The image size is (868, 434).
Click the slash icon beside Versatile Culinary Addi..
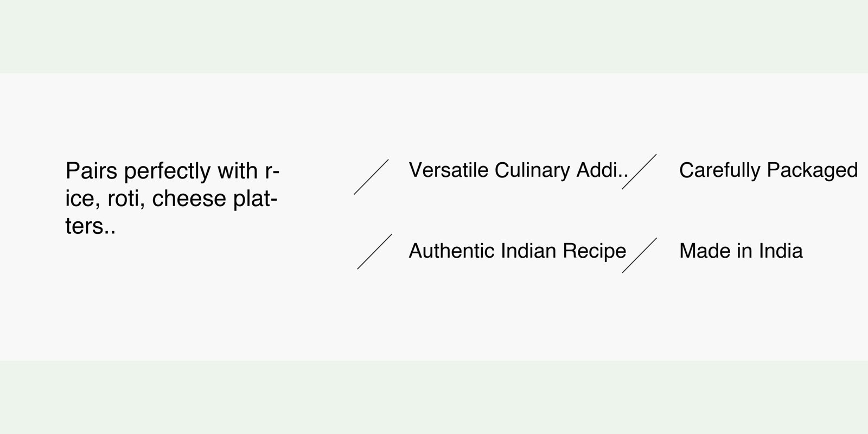(372, 177)
